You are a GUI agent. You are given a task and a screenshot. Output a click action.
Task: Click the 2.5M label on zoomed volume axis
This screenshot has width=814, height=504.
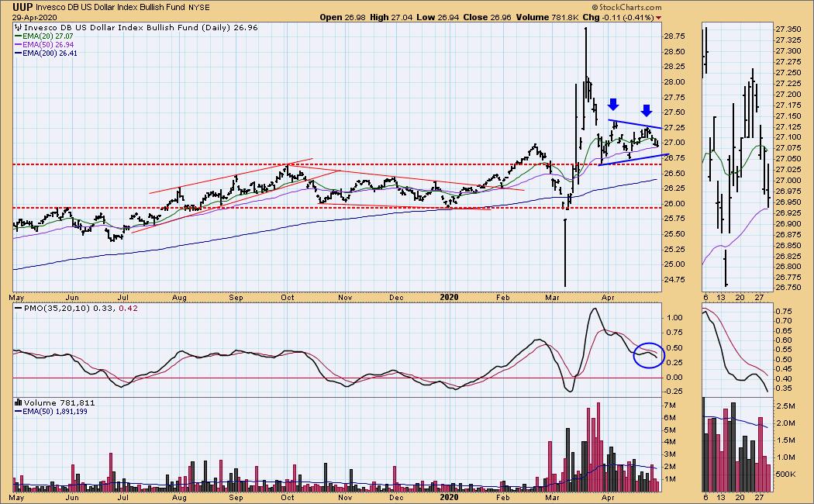[x=786, y=406]
